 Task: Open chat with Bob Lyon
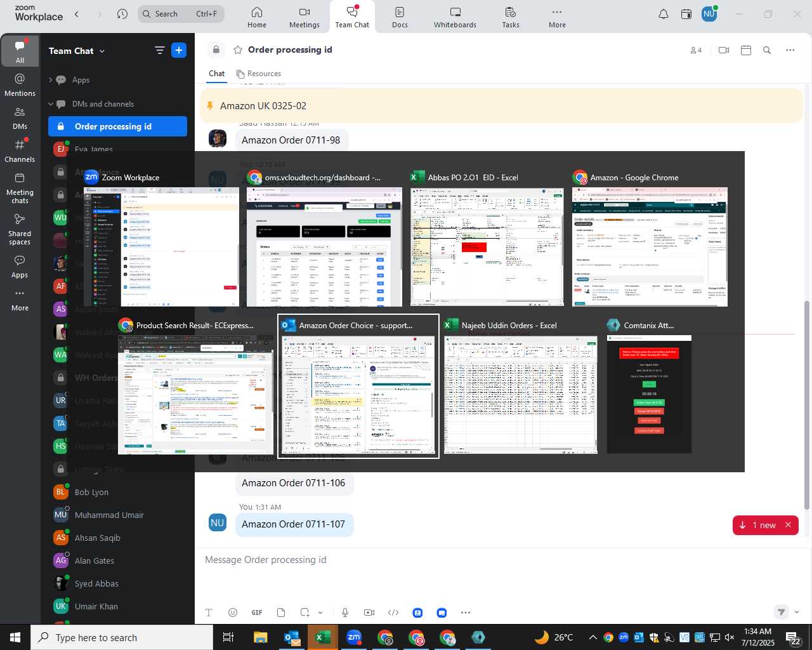click(x=117, y=492)
